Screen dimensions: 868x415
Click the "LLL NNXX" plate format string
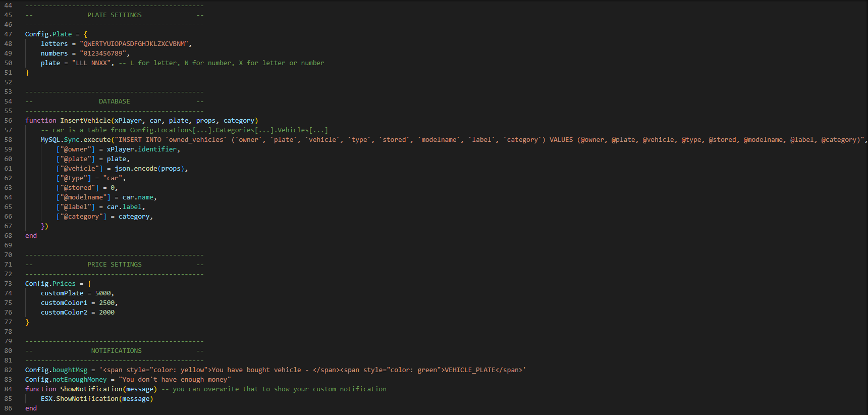[x=91, y=63]
